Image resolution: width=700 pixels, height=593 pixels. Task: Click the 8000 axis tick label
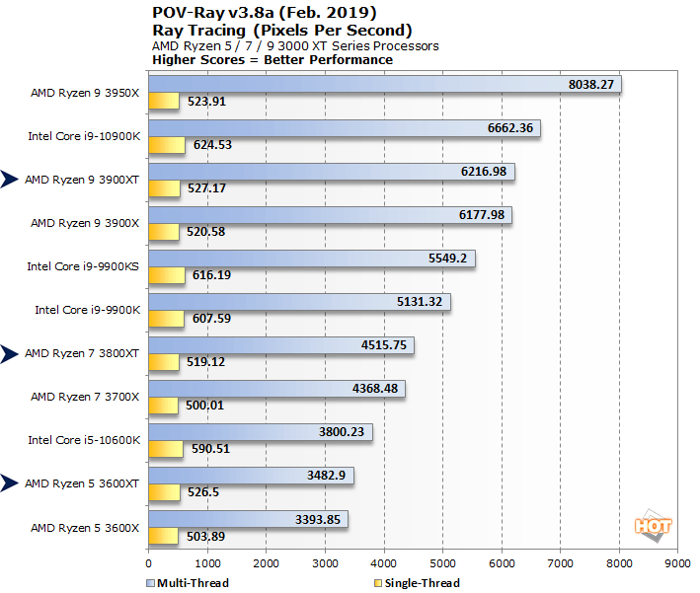coord(619,563)
